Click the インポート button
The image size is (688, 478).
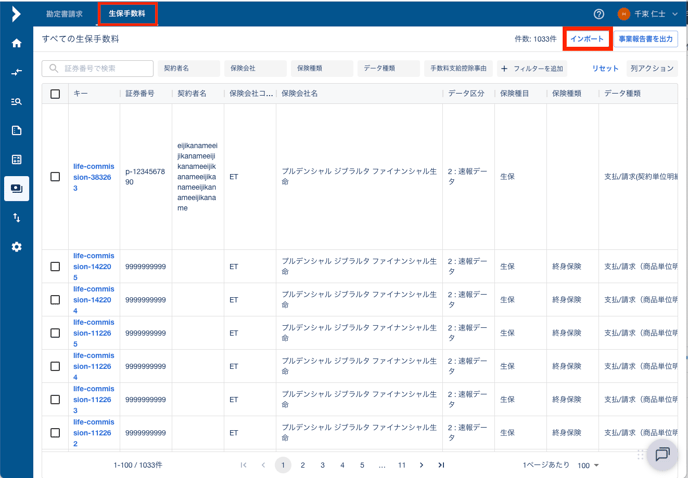(x=587, y=39)
